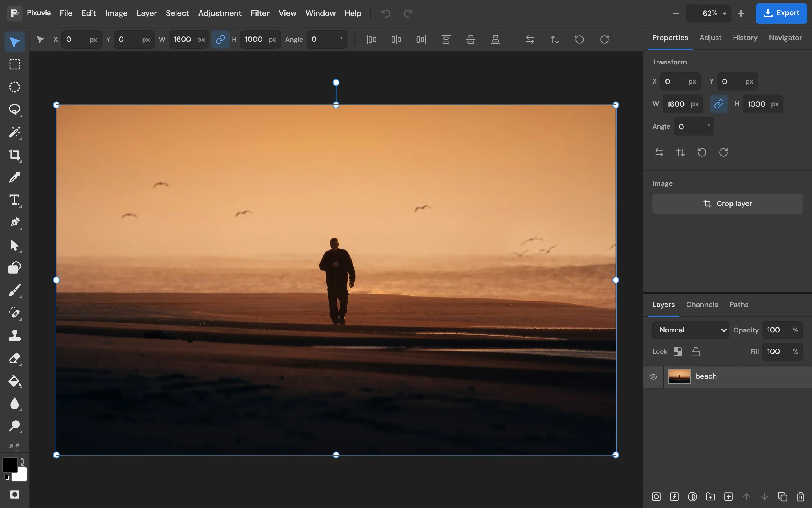Select the elliptical marquee tool
812x508 pixels.
14,87
